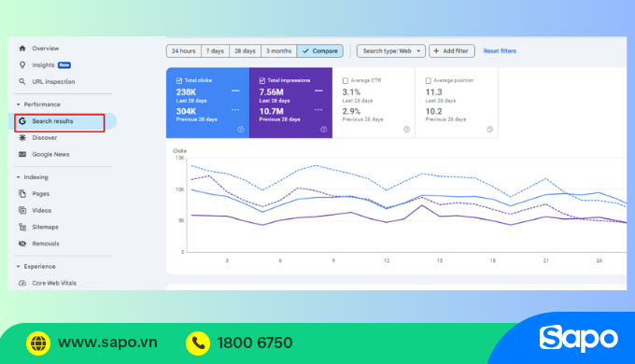
Task: Click the 10.7M previous impressions value
Action: [x=272, y=111]
